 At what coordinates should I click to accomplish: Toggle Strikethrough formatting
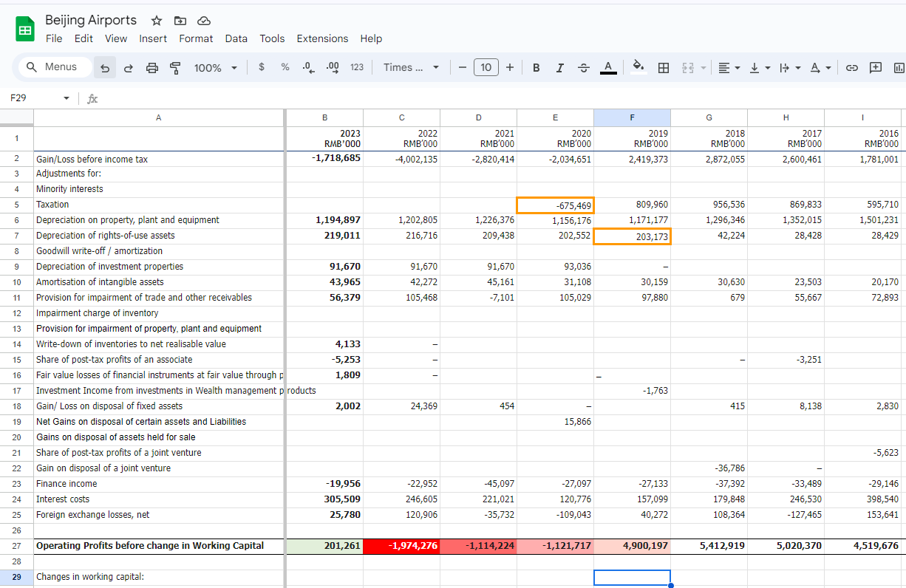tap(583, 67)
